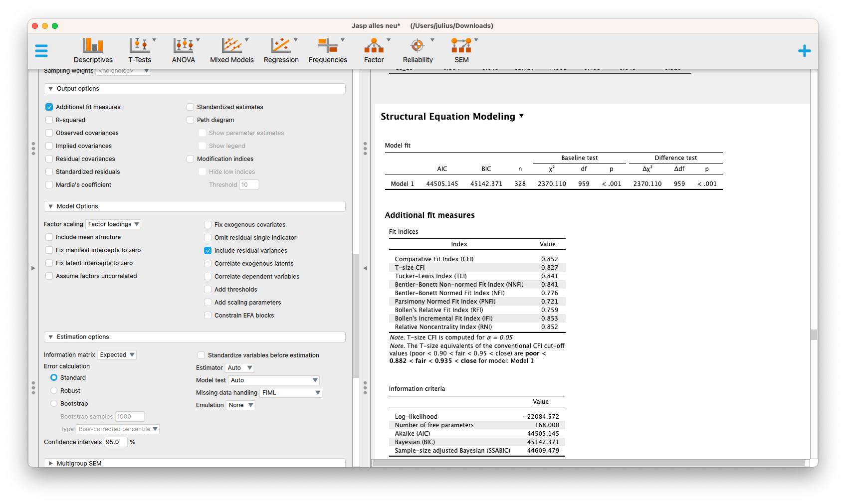Image resolution: width=846 pixels, height=504 pixels.
Task: Open the Regression analysis icon
Action: click(x=281, y=50)
